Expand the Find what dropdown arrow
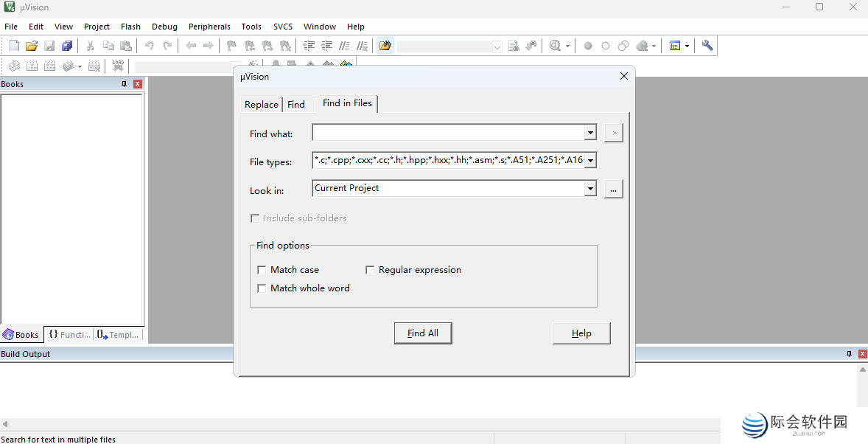 click(x=590, y=133)
